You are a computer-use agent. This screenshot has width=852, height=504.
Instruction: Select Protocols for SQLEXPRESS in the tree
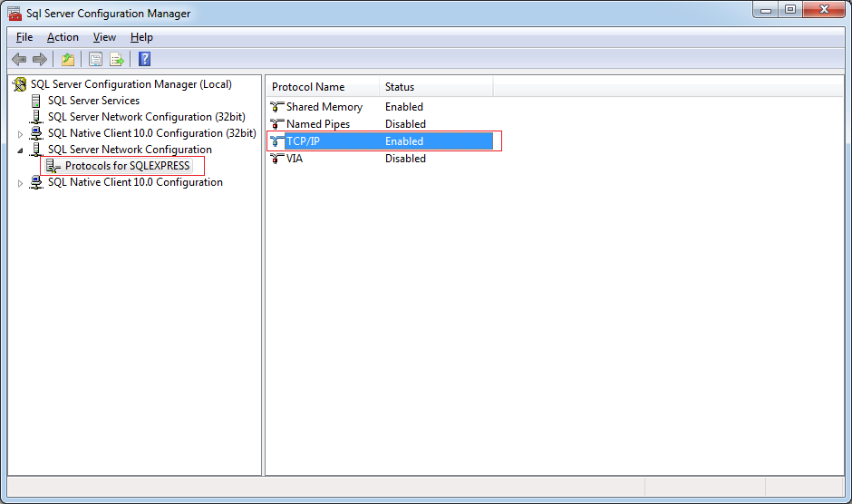tap(127, 166)
